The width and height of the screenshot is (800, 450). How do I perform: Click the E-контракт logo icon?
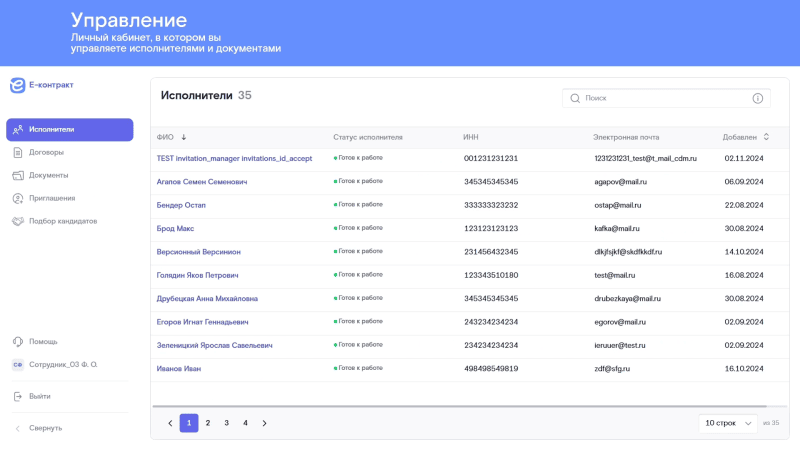click(x=17, y=85)
